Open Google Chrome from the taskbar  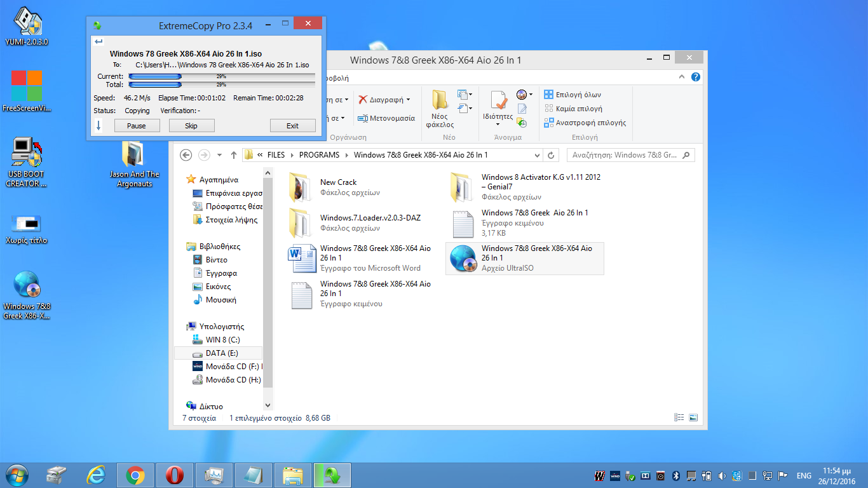coord(135,475)
